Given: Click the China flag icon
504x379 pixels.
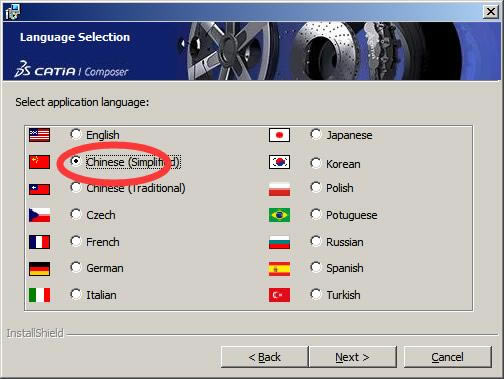Looking at the screenshot, I should [x=39, y=162].
